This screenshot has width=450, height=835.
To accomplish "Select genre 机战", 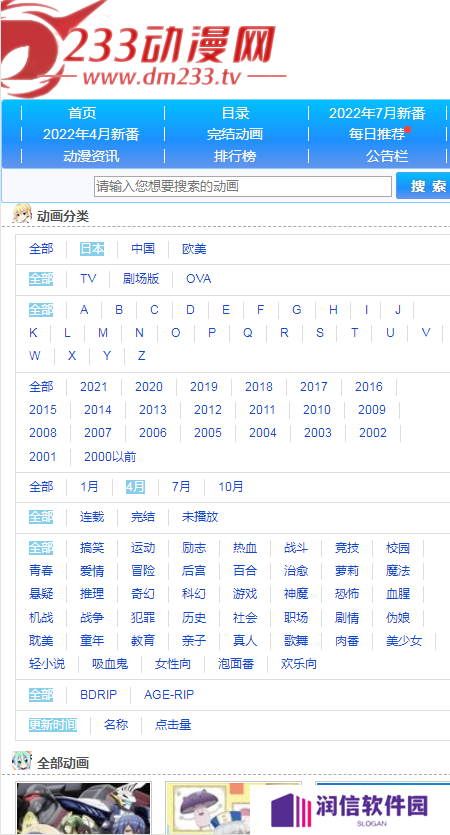I will [41, 618].
